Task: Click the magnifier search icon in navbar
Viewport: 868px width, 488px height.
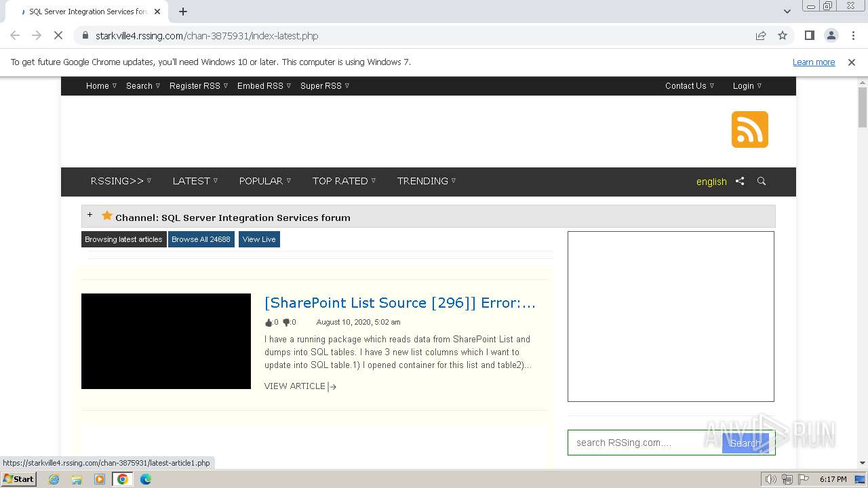Action: pyautogui.click(x=762, y=181)
